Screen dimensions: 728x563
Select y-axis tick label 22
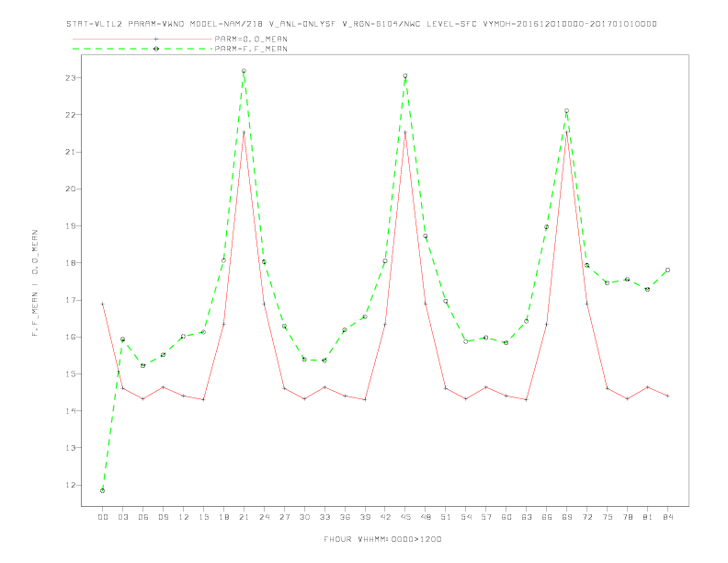tap(70, 115)
